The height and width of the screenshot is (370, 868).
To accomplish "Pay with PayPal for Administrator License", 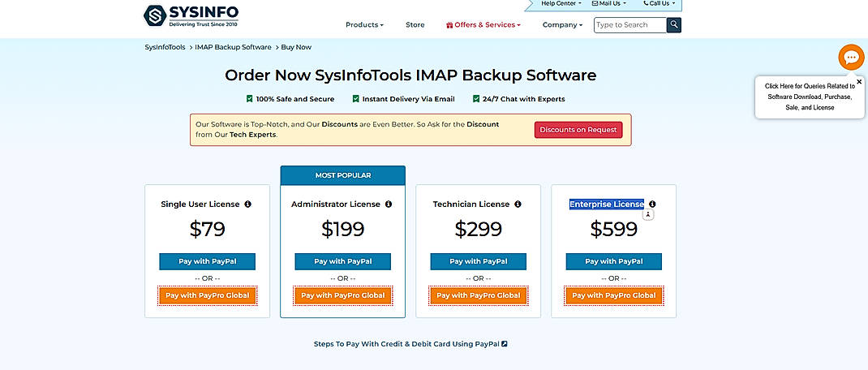I will click(x=342, y=261).
